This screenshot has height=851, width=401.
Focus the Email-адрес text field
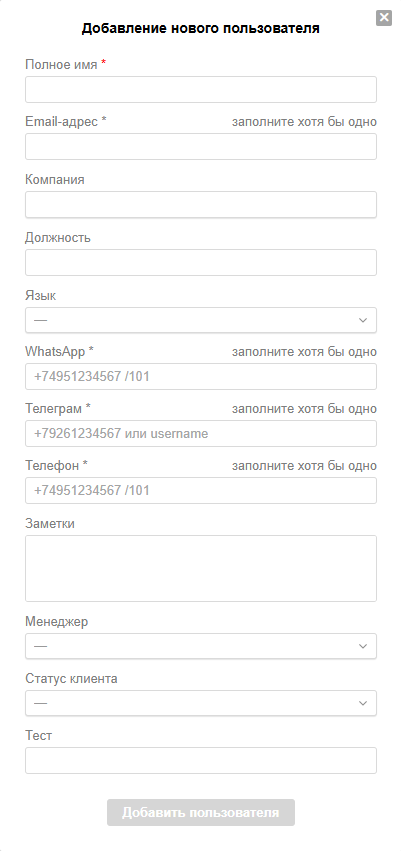click(201, 147)
